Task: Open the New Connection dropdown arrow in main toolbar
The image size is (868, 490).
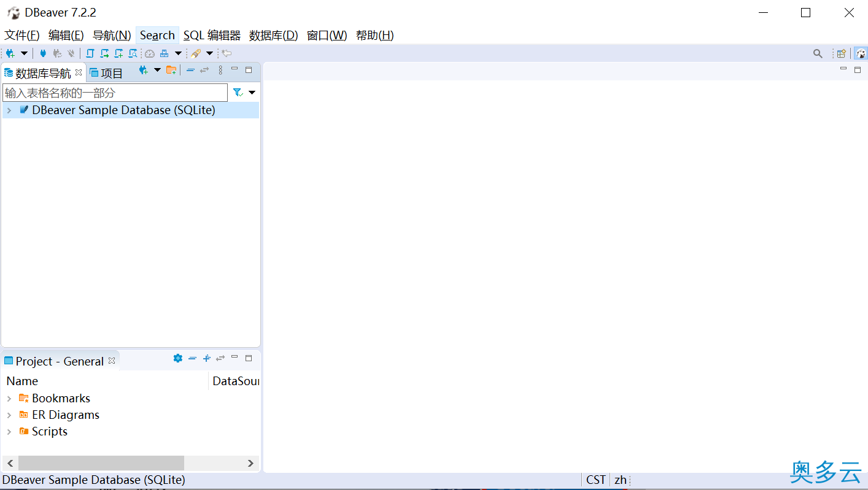Action: coord(25,53)
